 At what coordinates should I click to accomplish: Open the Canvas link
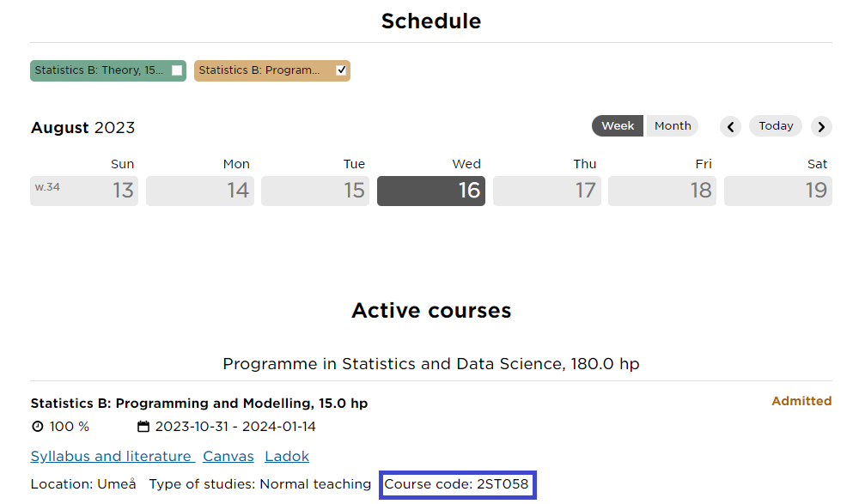228,456
